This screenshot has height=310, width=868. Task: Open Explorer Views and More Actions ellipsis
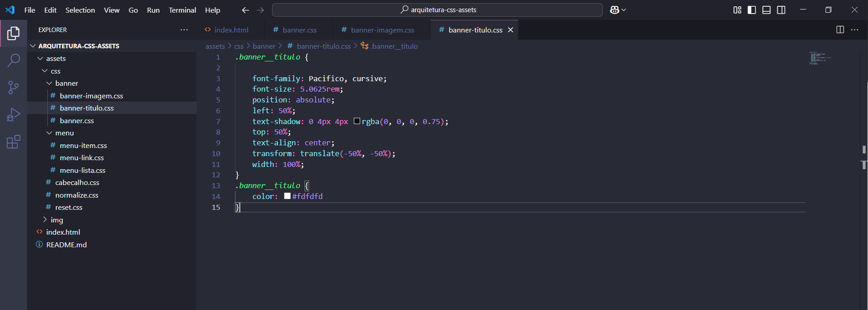[x=184, y=30]
